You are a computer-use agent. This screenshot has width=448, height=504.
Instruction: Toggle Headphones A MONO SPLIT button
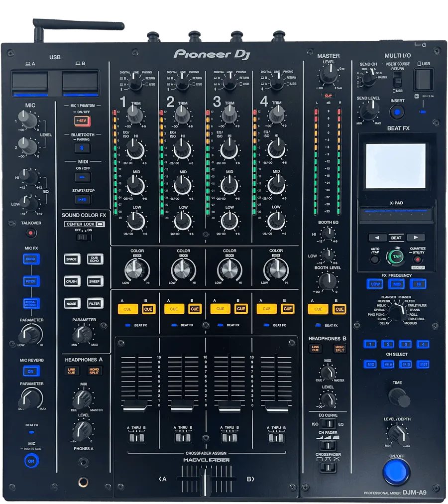click(x=94, y=371)
